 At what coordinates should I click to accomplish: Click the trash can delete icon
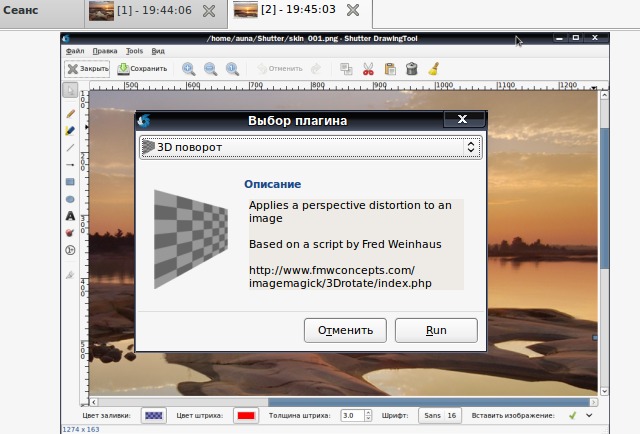coord(412,69)
